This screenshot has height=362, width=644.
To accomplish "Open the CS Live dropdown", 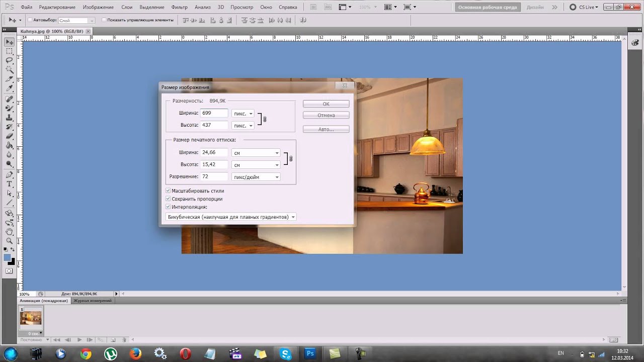I will point(585,7).
